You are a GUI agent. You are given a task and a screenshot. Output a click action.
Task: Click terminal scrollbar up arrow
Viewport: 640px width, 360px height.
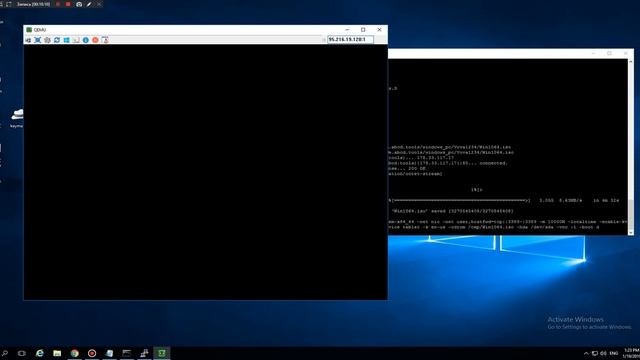tap(631, 62)
